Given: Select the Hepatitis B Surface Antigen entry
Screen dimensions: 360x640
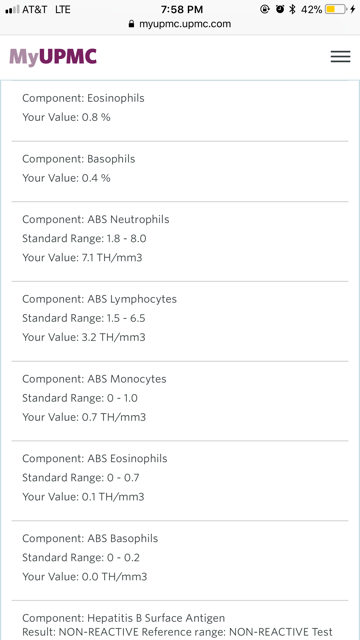Looking at the screenshot, I should [180, 620].
